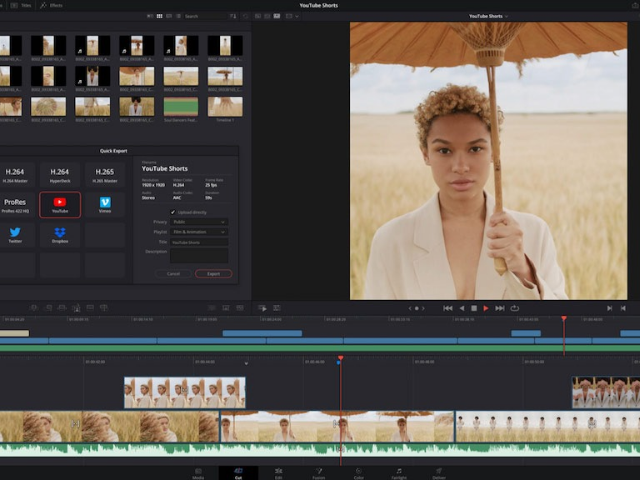Open the Privacy dropdown set to Public
The height and width of the screenshot is (480, 640).
coord(199,222)
